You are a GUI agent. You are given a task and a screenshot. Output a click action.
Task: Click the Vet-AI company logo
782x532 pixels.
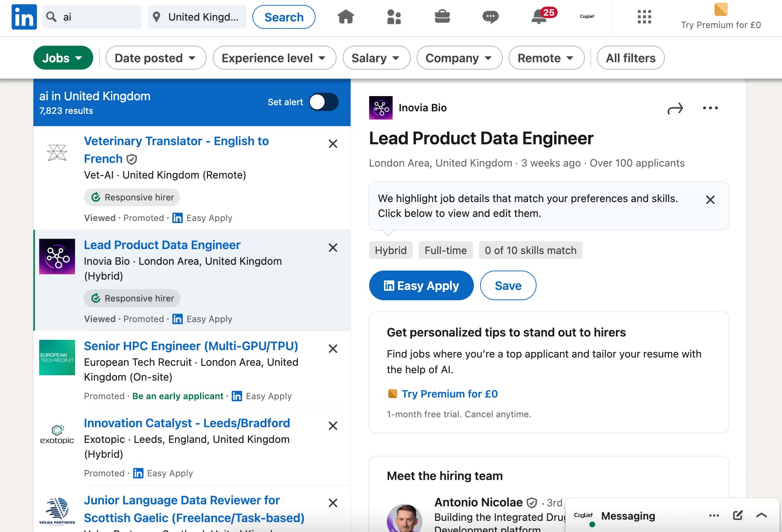(x=57, y=153)
